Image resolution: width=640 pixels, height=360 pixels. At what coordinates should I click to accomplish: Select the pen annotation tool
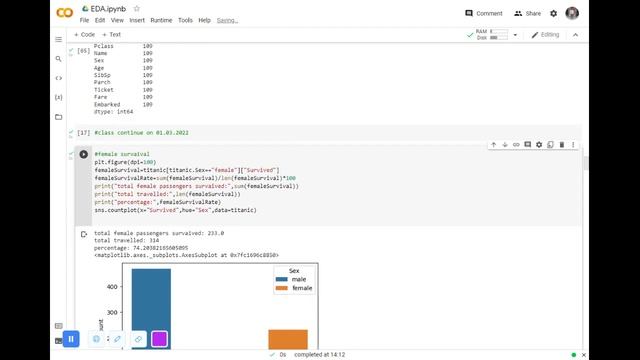point(117,339)
